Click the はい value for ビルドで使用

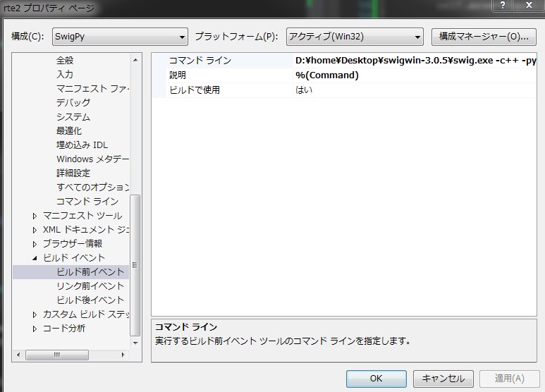tap(415, 90)
